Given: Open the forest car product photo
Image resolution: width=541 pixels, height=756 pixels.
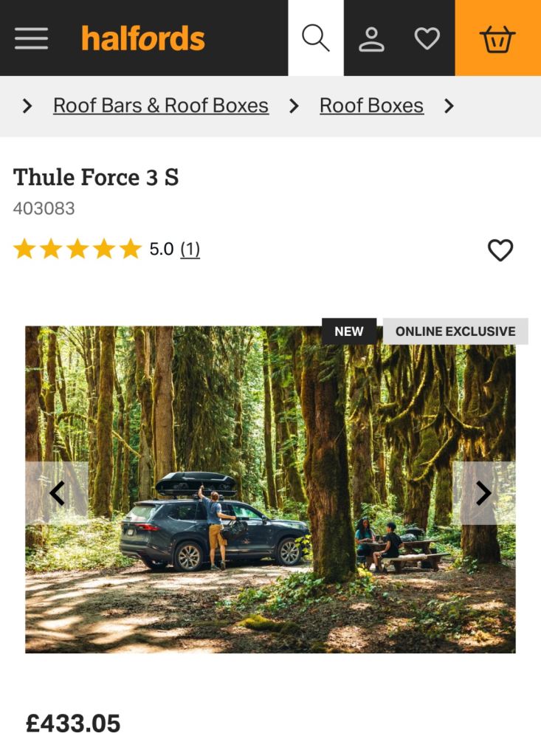Looking at the screenshot, I should (270, 489).
